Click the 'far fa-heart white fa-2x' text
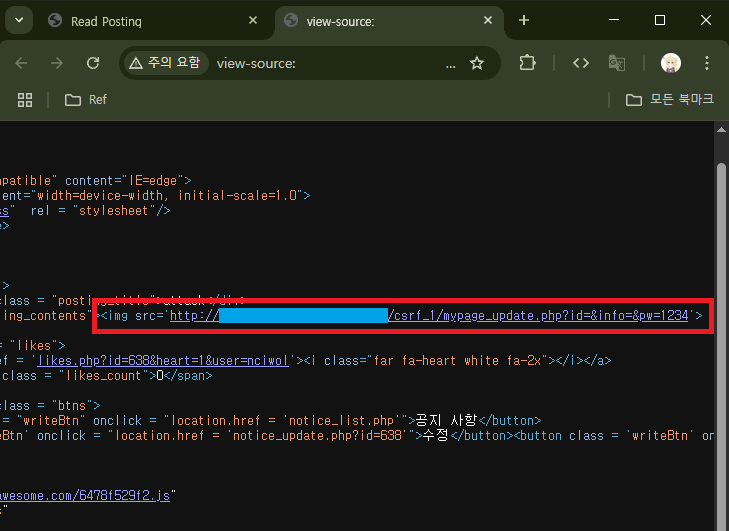 point(457,361)
